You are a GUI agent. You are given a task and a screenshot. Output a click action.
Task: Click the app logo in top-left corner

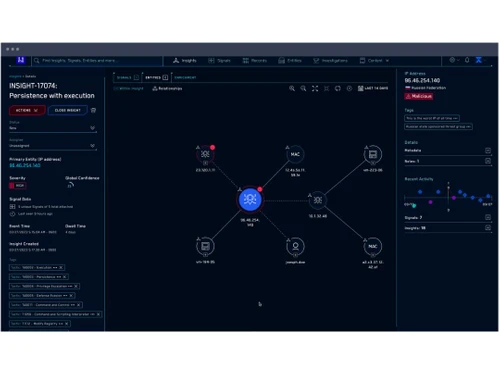tap(21, 60)
